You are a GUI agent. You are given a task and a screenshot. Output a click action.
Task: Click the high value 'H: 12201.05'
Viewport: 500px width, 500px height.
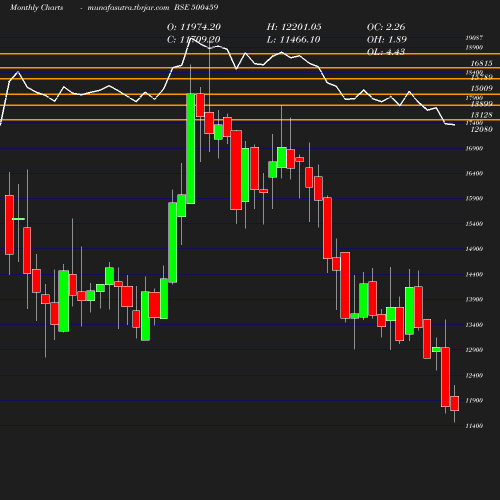coord(294,27)
